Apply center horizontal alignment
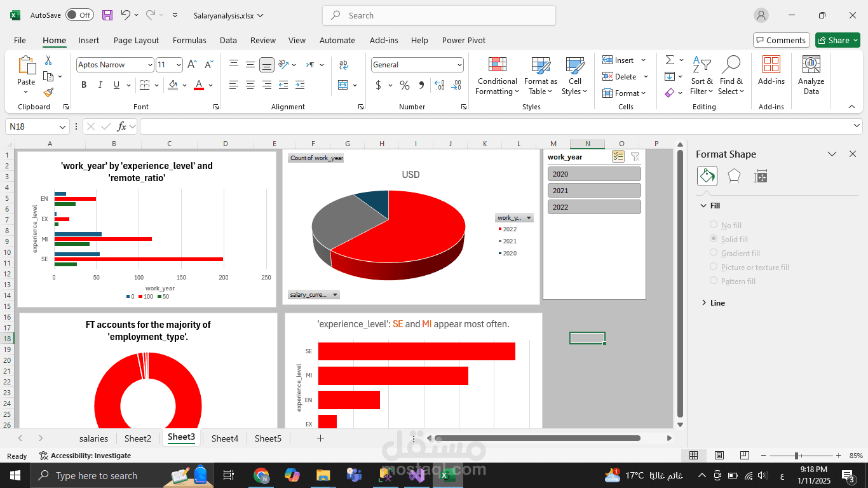The width and height of the screenshot is (868, 488). pos(250,85)
